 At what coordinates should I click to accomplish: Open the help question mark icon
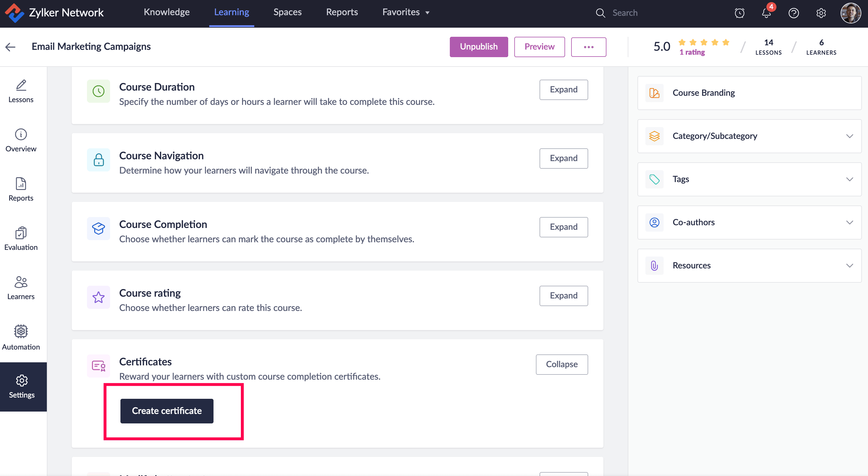tap(793, 13)
